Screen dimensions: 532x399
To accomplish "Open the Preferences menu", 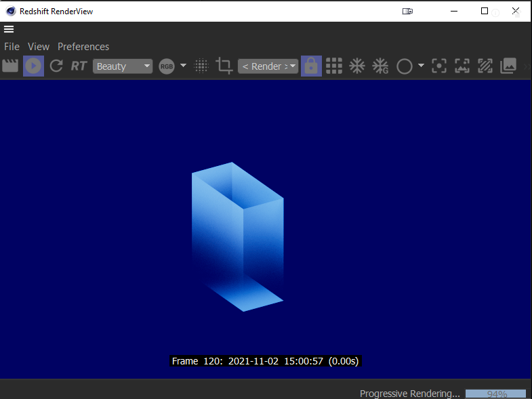I will (83, 47).
